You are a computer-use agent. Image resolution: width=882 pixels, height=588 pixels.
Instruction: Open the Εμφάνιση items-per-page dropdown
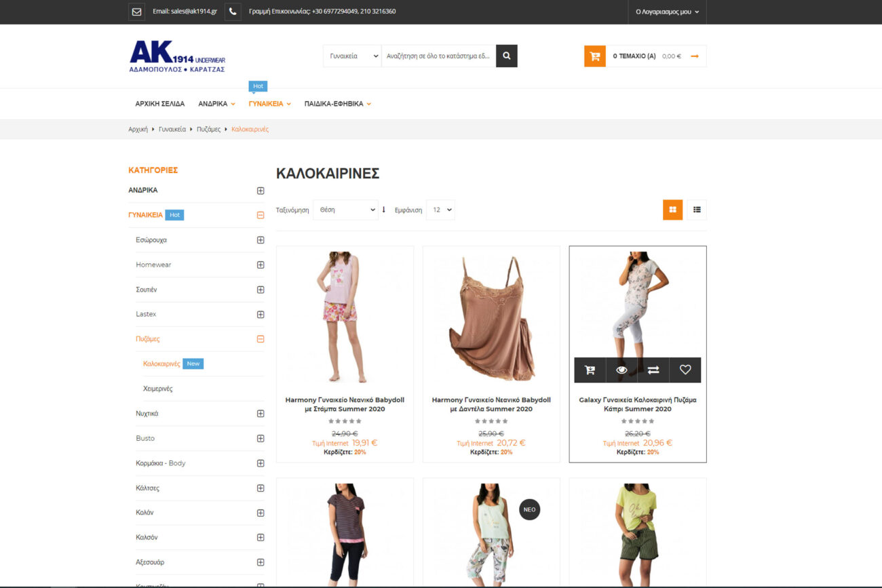tap(440, 210)
